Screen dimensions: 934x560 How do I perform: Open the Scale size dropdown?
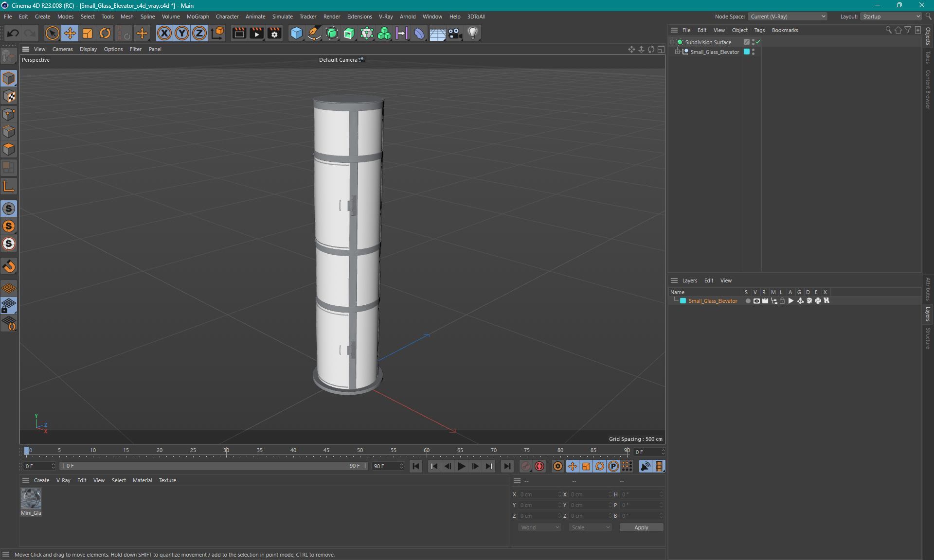(x=590, y=527)
